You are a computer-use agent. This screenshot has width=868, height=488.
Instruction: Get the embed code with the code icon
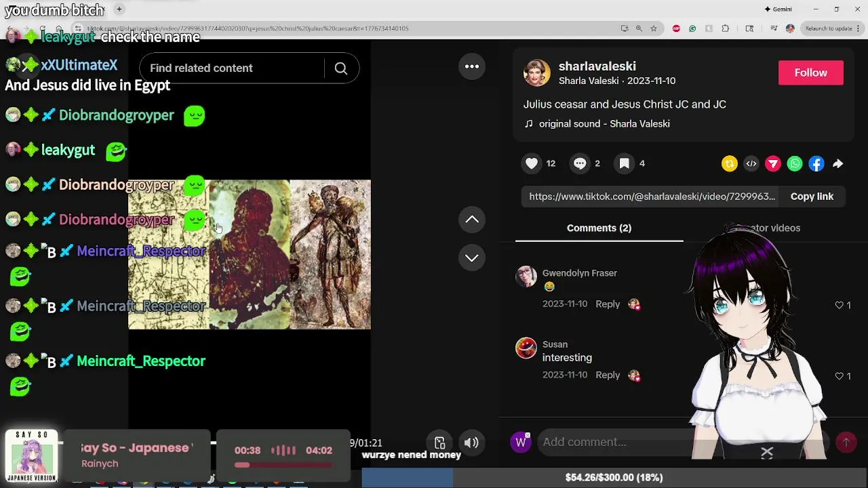(751, 163)
